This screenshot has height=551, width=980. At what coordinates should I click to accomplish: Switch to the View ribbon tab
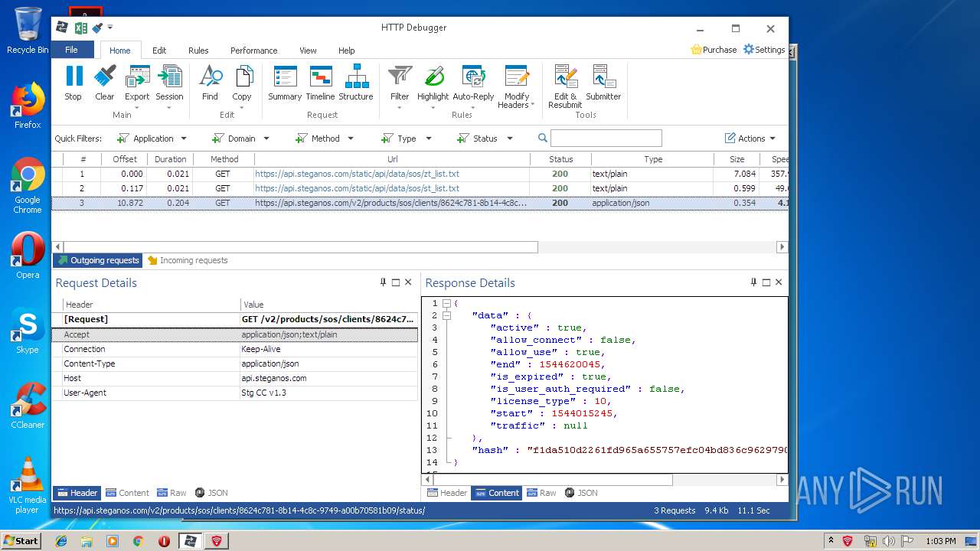coord(308,51)
